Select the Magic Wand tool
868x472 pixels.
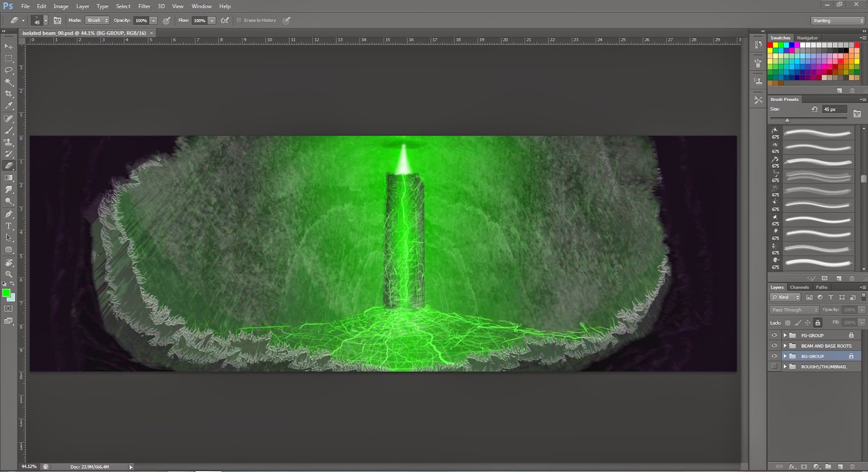tap(9, 82)
